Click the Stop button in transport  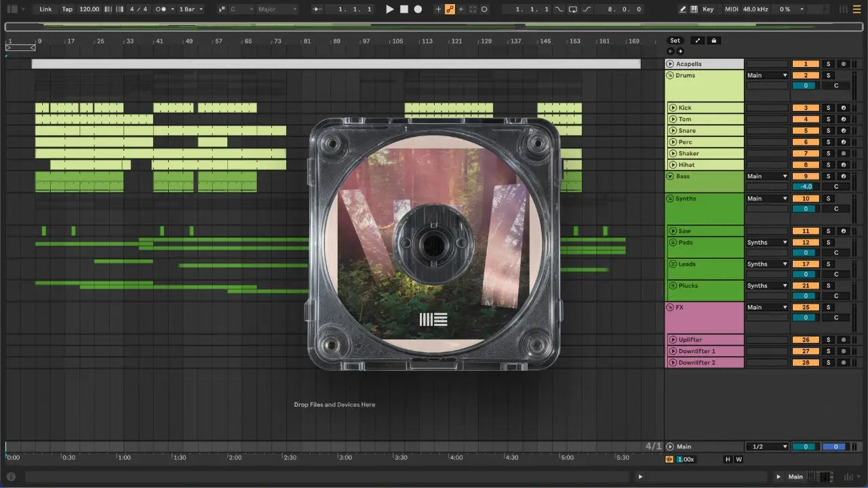403,9
